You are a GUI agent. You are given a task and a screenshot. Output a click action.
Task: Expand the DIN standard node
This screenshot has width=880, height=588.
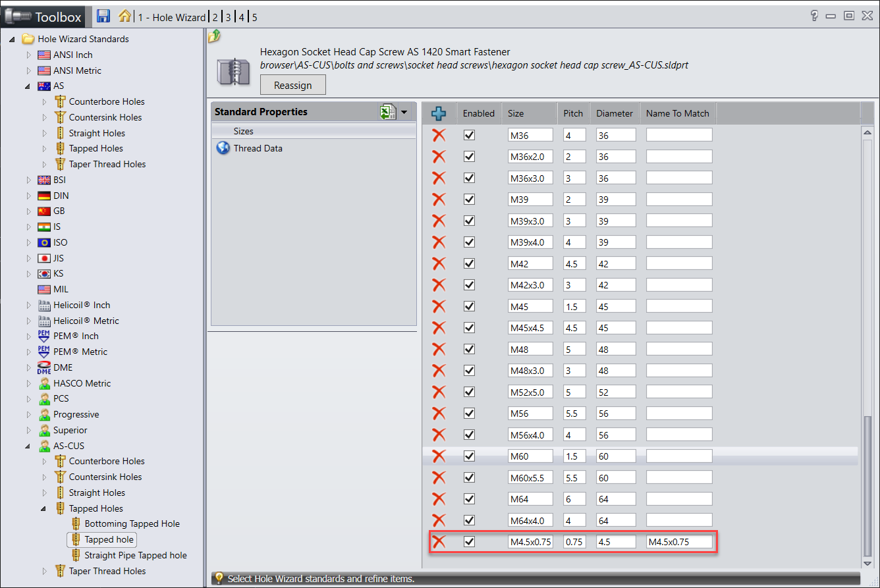click(29, 196)
